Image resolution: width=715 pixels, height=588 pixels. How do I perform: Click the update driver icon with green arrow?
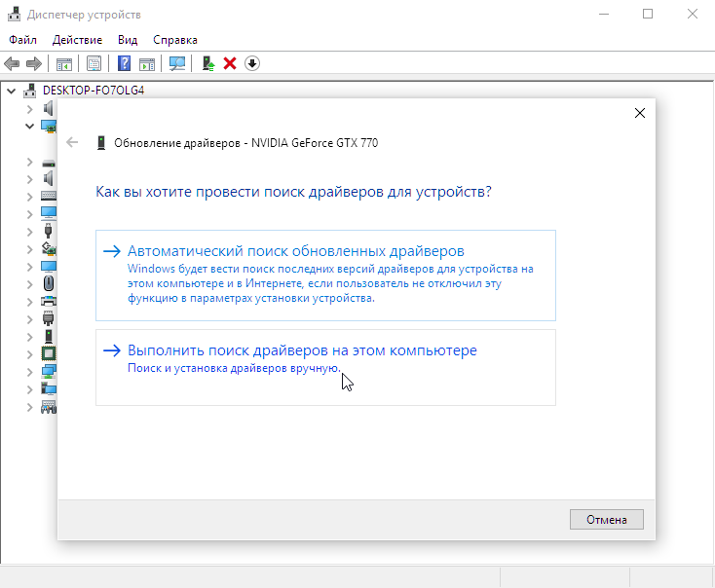coord(208,63)
